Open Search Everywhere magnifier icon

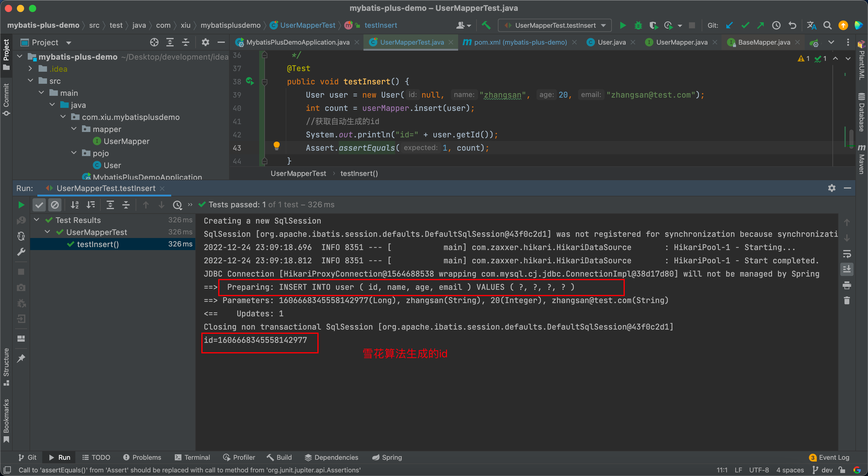pos(827,25)
